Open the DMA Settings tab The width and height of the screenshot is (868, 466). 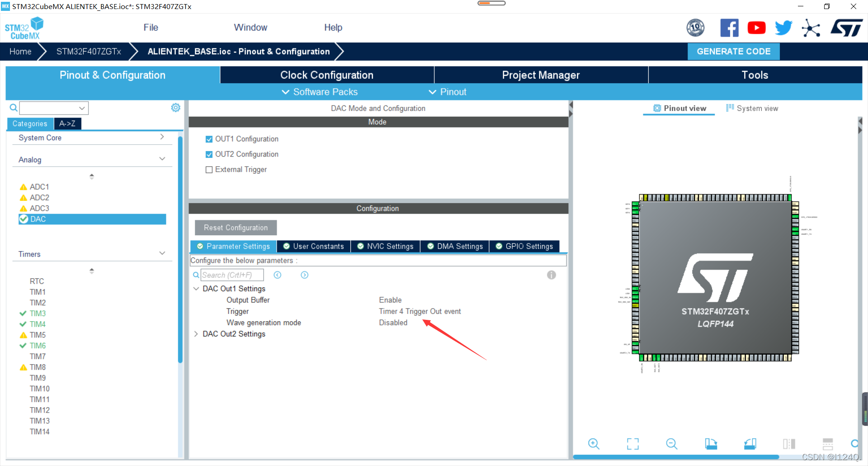tap(455, 247)
